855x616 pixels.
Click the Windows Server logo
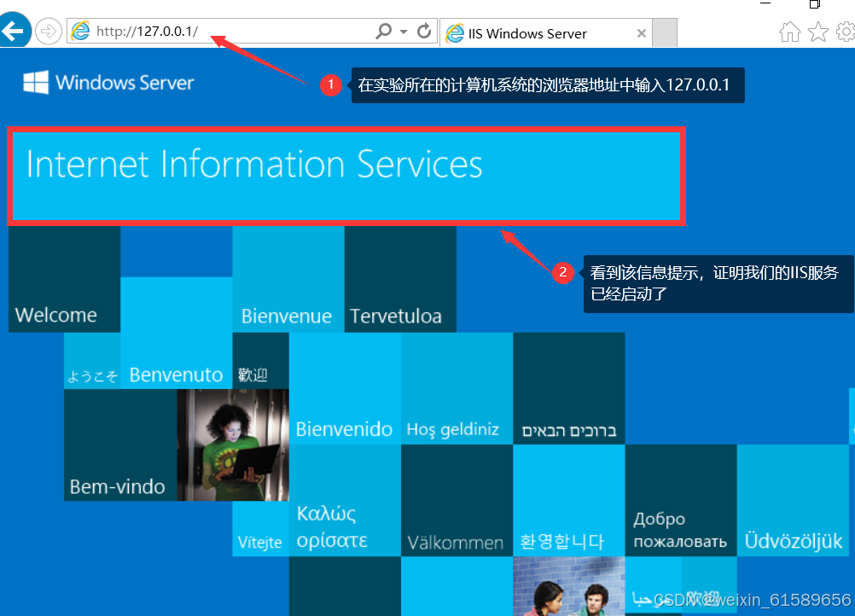click(x=108, y=82)
